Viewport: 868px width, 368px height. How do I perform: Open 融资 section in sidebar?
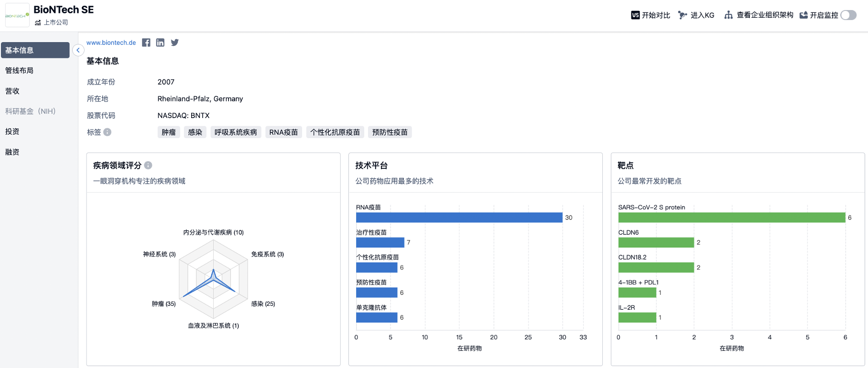[x=12, y=152]
